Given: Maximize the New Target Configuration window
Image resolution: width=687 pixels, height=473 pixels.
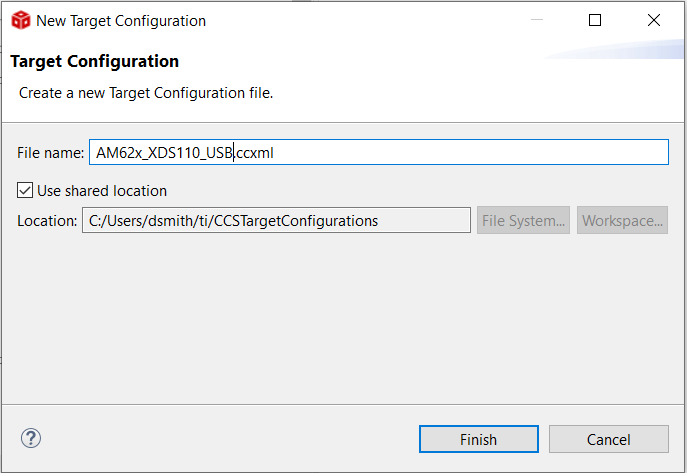Looking at the screenshot, I should 595,20.
